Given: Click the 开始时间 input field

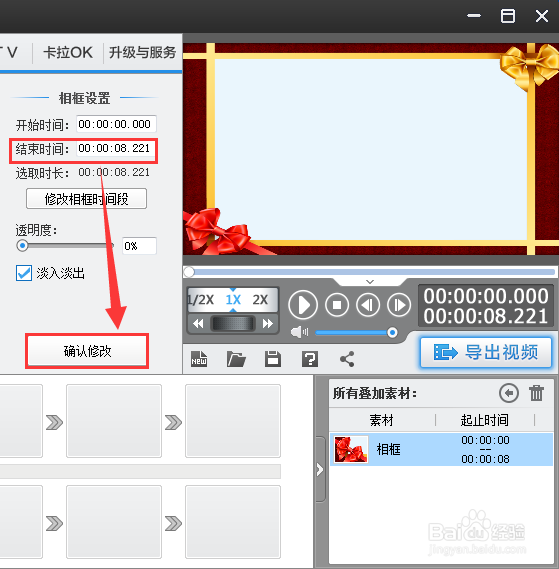Looking at the screenshot, I should click(116, 124).
